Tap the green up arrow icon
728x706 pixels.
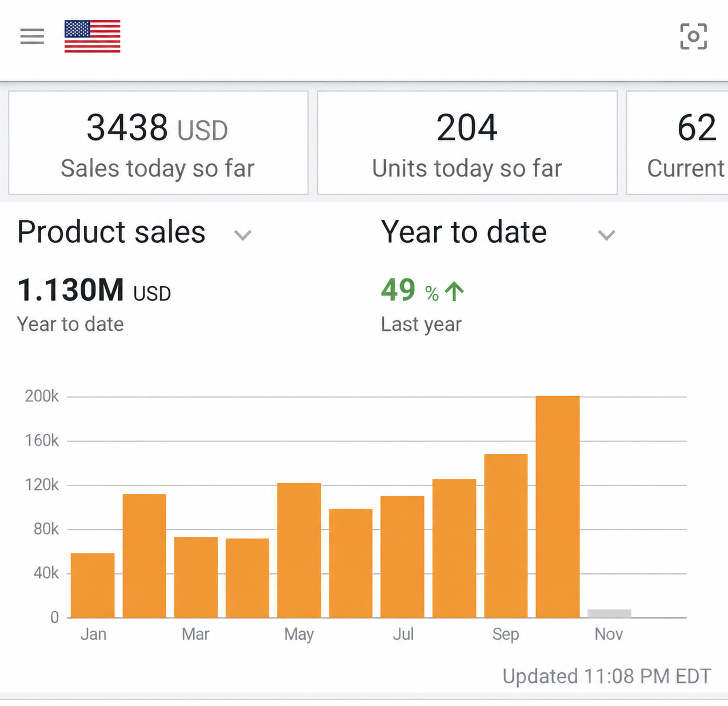(454, 292)
